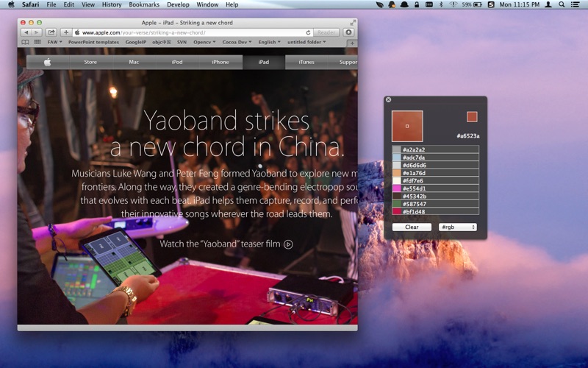Add a new tab with the plus button
Screen dimensions: 588x368
[352, 43]
